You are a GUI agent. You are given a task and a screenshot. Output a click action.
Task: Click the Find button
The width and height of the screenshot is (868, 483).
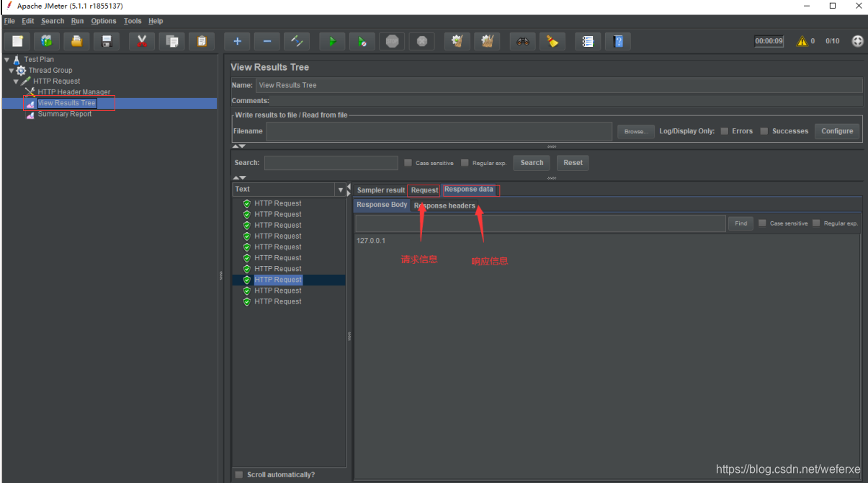click(741, 223)
